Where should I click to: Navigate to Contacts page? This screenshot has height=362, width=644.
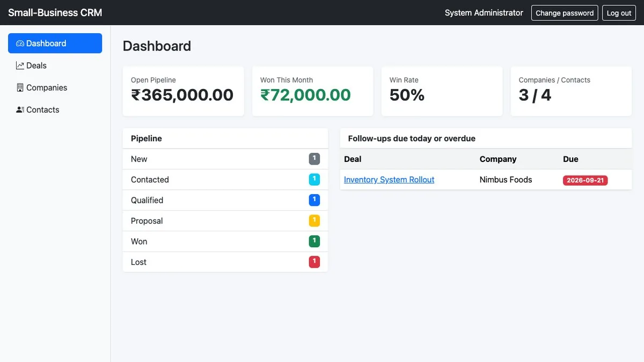click(55, 109)
